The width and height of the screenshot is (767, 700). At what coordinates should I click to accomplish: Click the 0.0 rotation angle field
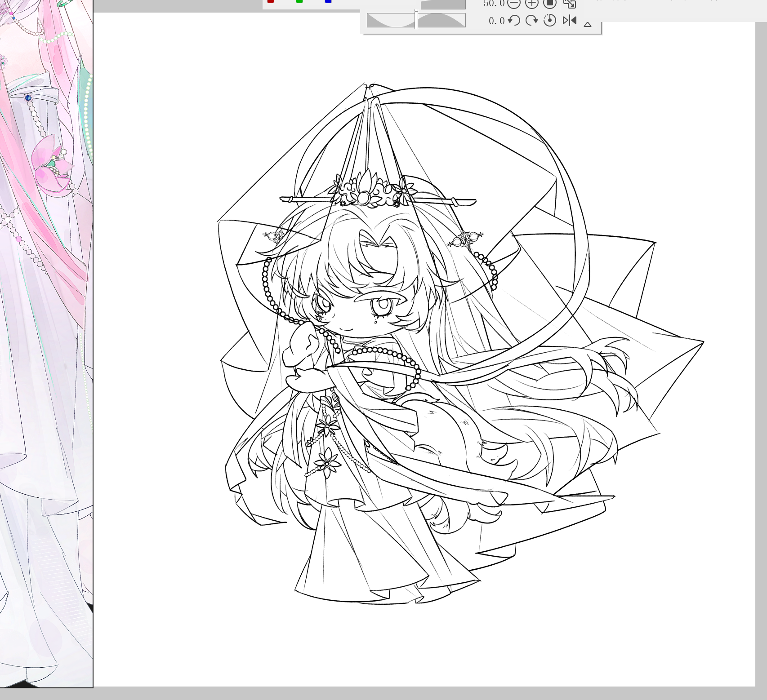pyautogui.click(x=496, y=21)
